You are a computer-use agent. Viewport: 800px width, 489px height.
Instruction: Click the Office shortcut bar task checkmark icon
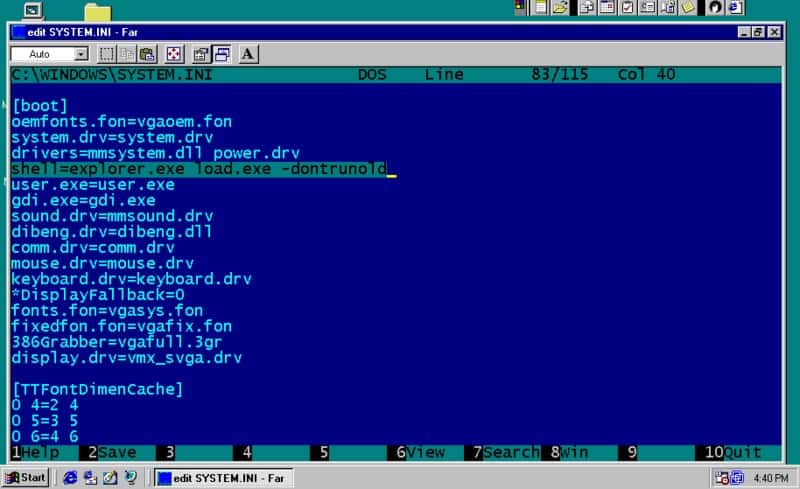[x=628, y=7]
